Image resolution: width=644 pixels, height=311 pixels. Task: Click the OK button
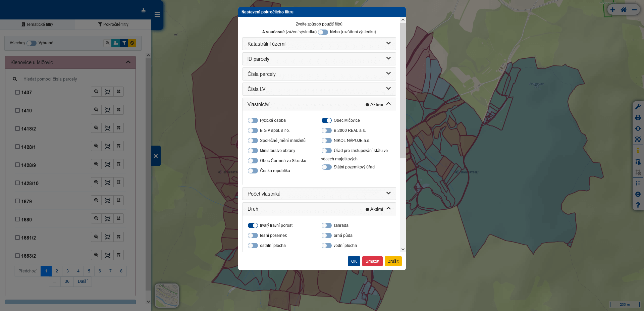354,261
